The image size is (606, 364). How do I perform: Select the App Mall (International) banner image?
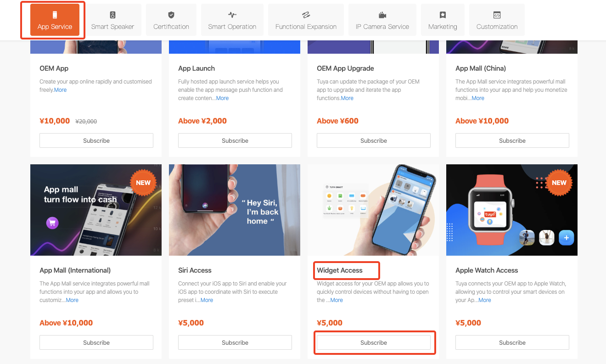point(96,210)
